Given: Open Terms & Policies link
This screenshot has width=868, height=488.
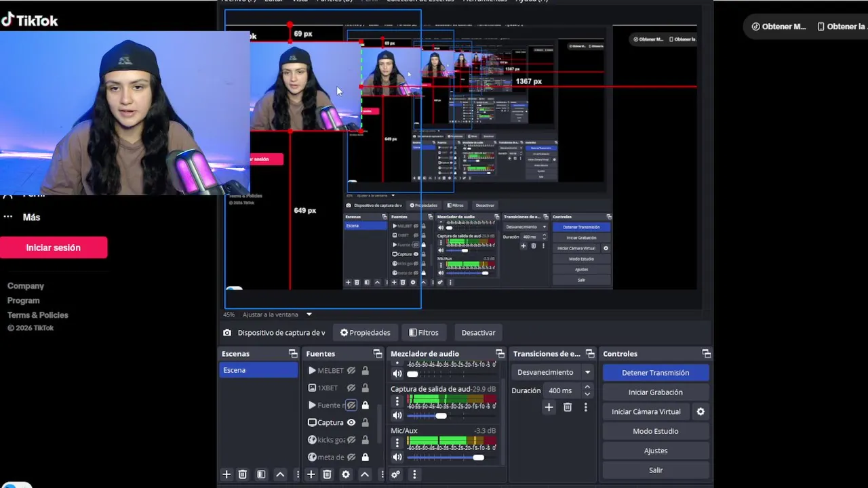Looking at the screenshot, I should tap(38, 315).
